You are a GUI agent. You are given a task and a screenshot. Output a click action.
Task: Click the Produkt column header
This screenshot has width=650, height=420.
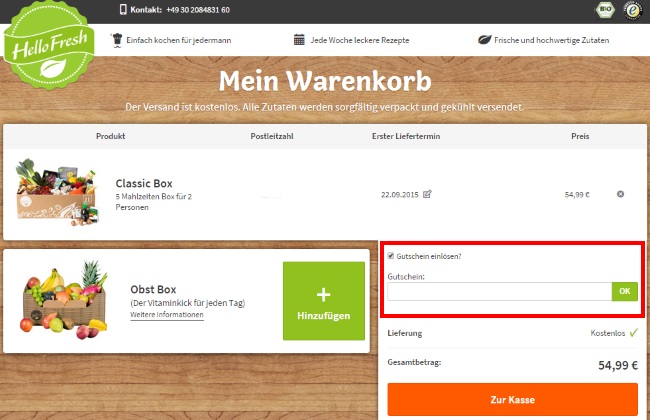tap(111, 136)
